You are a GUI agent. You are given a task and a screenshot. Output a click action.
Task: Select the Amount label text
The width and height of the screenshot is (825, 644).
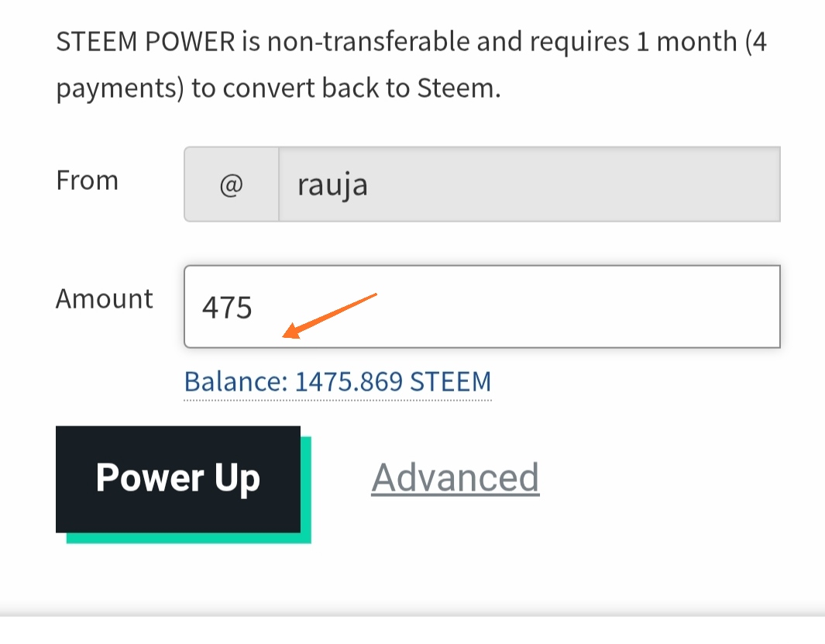click(x=104, y=298)
